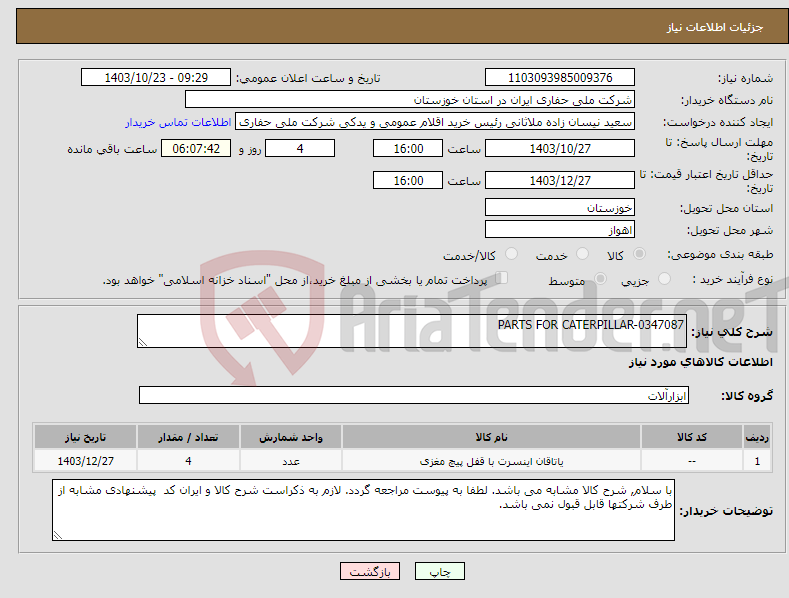Click the تاریخ نیاز column header
The width and height of the screenshot is (789, 598).
coord(86,437)
